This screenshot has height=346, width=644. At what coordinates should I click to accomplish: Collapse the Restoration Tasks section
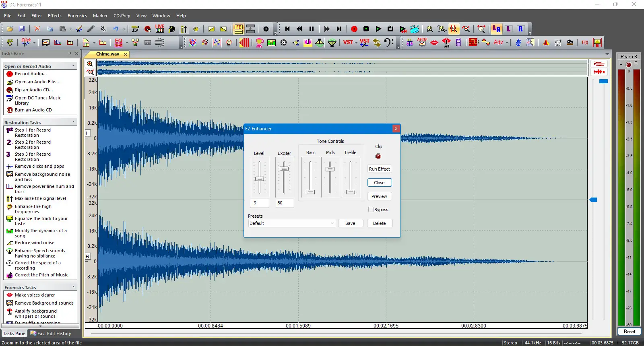(73, 122)
